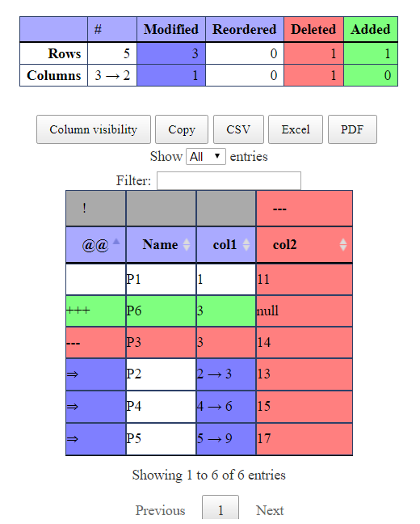The height and width of the screenshot is (524, 420).
Task: Click the Deleted summary header cell
Action: click(313, 29)
